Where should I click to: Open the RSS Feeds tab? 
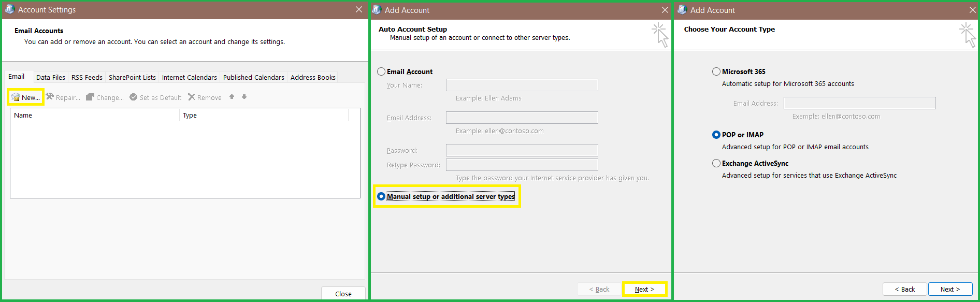87,77
